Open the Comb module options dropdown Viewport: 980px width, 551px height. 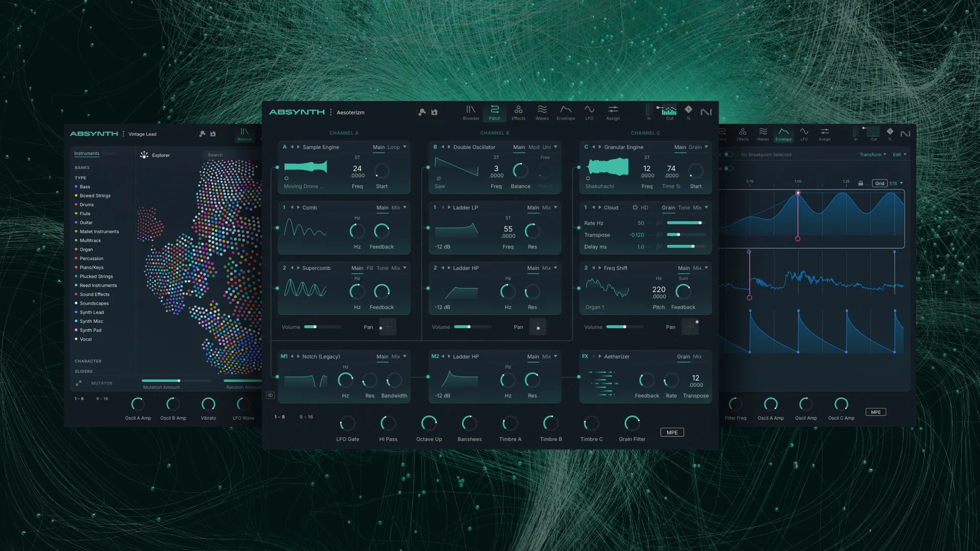coord(405,208)
